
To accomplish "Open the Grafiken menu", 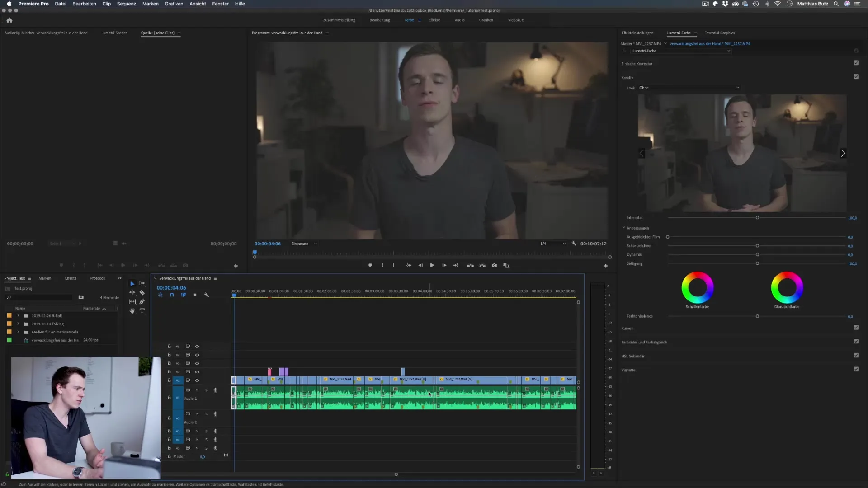I will point(174,4).
